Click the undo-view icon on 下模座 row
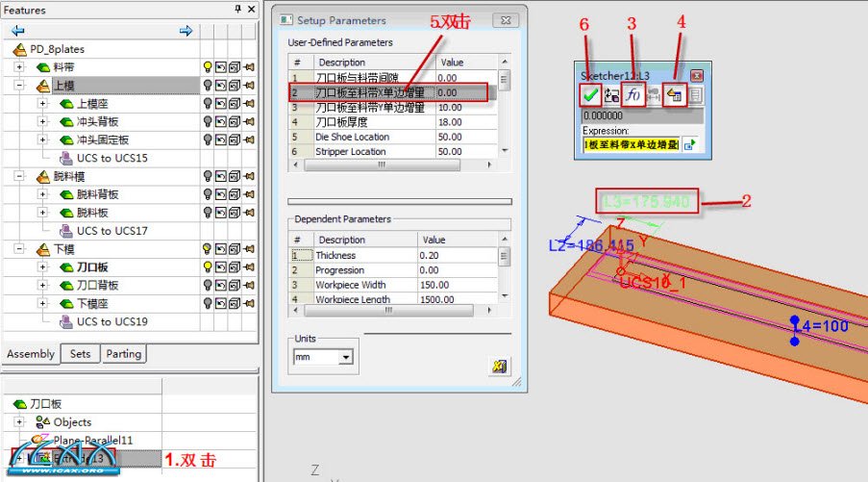The width and height of the screenshot is (868, 482). click(221, 303)
